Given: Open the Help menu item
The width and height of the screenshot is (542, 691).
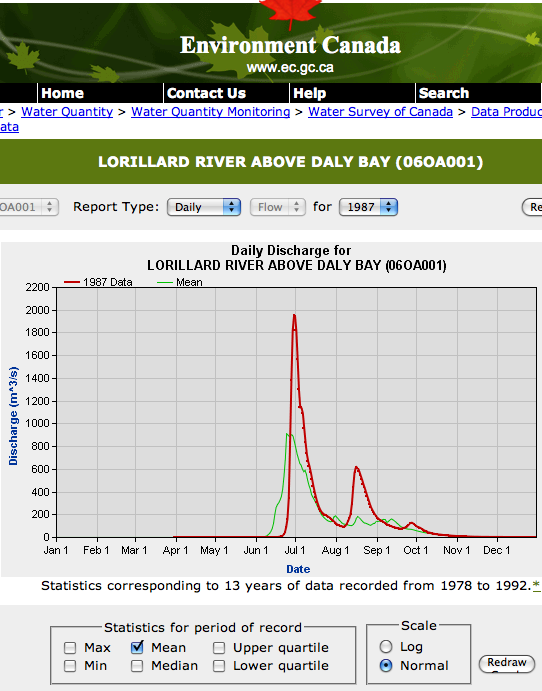Looking at the screenshot, I should 309,93.
